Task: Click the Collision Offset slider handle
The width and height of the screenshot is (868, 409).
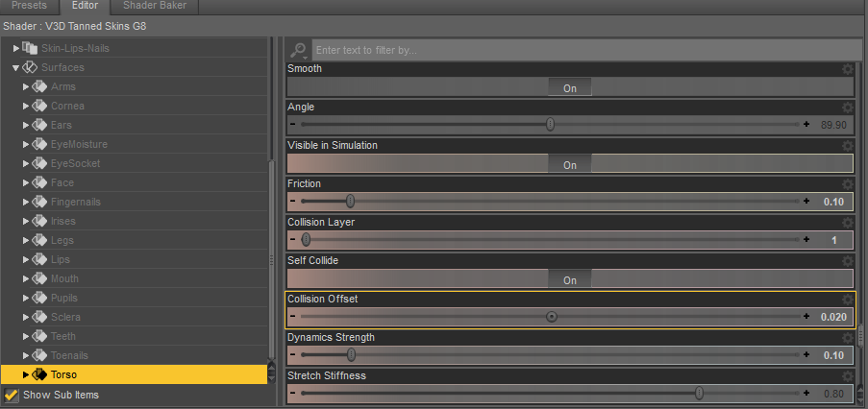Action: (552, 317)
